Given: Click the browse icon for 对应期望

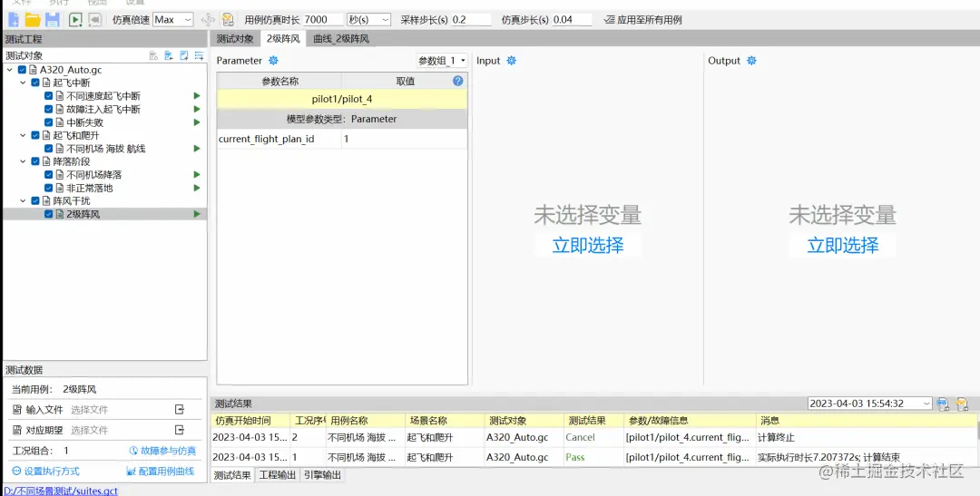Looking at the screenshot, I should tap(180, 430).
